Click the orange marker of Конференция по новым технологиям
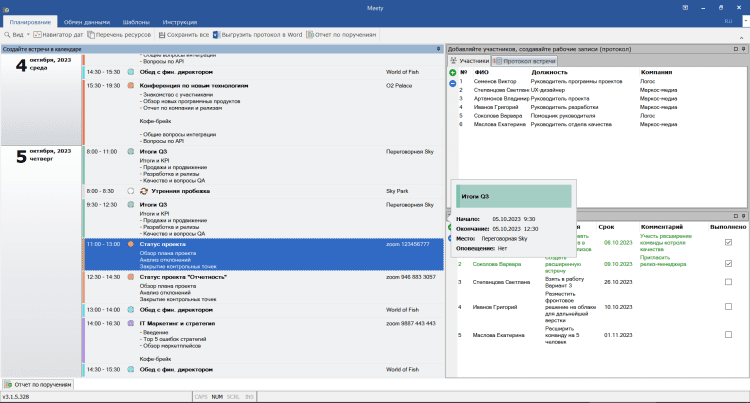The height and width of the screenshot is (403, 750). click(x=130, y=86)
